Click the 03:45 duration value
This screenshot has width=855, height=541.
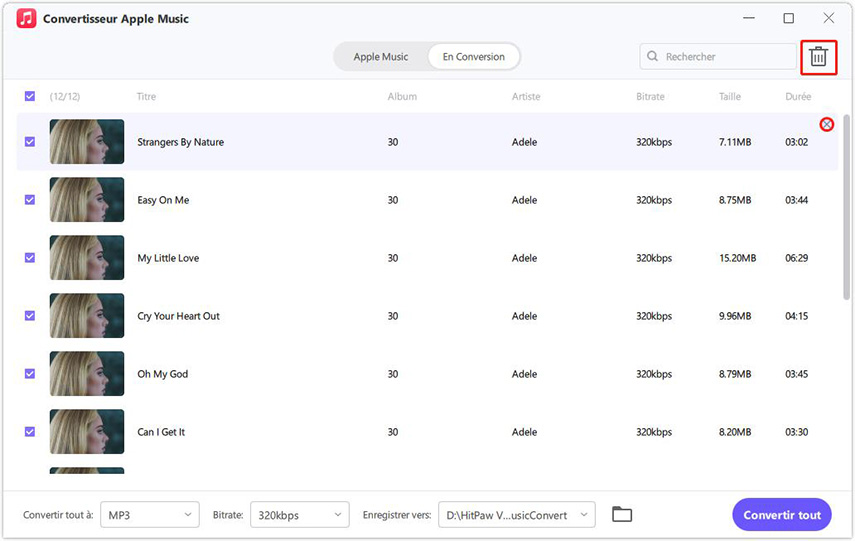pos(797,374)
